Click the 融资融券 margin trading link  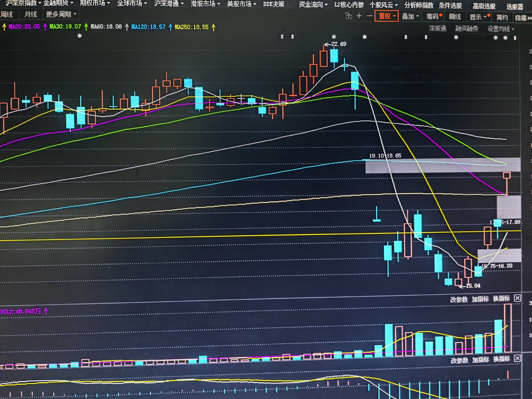pyautogui.click(x=467, y=28)
